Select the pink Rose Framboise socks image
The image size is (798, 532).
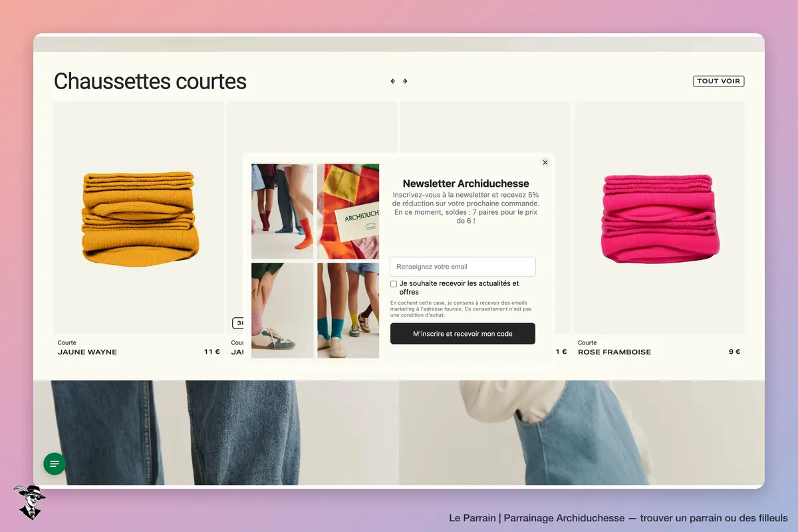point(660,218)
